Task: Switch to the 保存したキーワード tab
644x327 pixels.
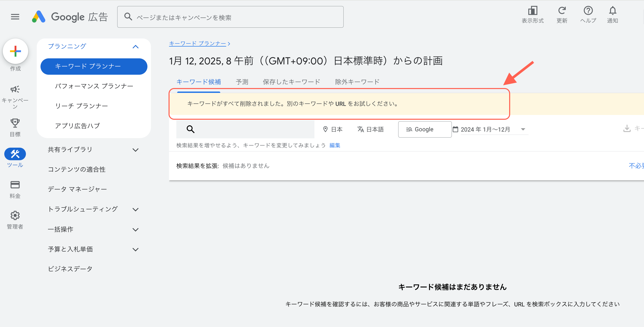Action: click(x=291, y=82)
